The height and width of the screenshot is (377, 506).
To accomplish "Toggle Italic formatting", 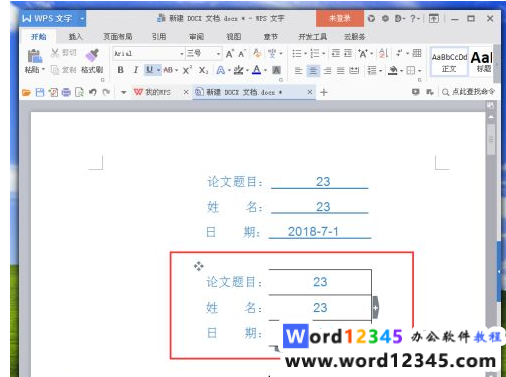I will [x=135, y=70].
